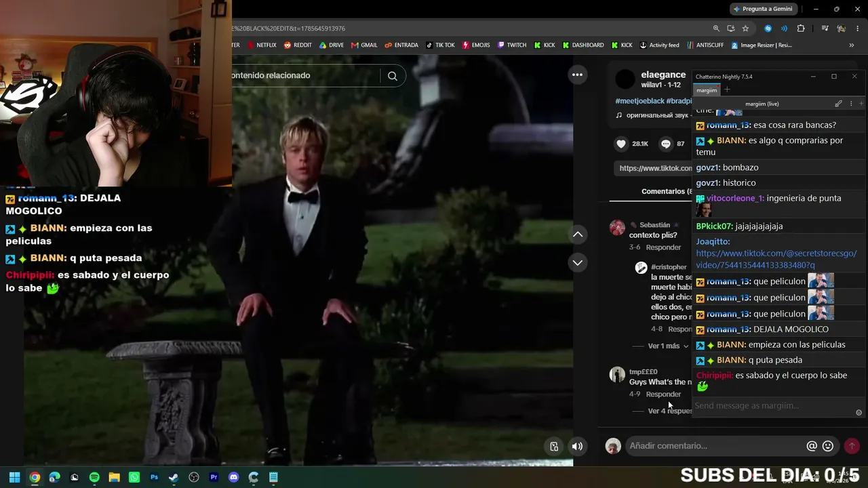Open WhatsApp from the taskbar
This screenshot has width=868, height=488.
[134, 477]
